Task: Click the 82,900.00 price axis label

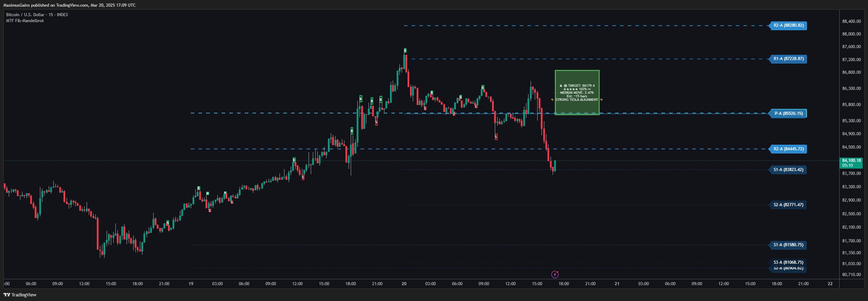Action: (x=851, y=200)
